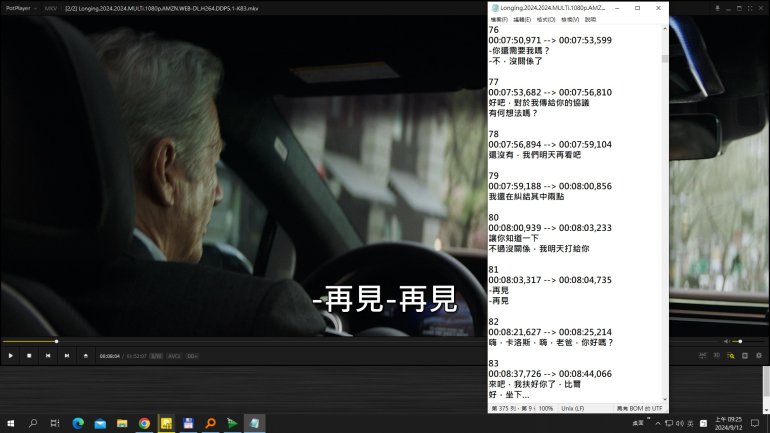770x433 pixels.
Task: Click the orange magnifier app in taskbar
Action: coord(211,423)
